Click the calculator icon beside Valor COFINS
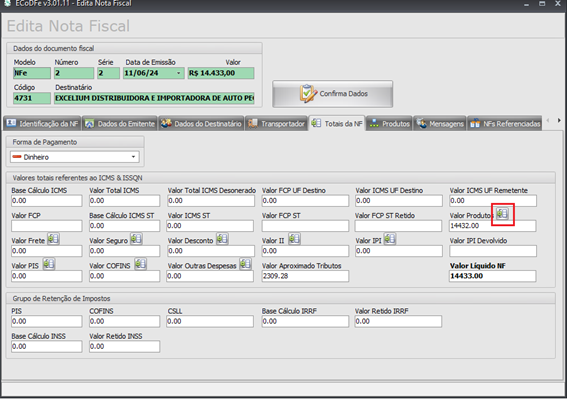This screenshot has width=567, height=399. 141,264
